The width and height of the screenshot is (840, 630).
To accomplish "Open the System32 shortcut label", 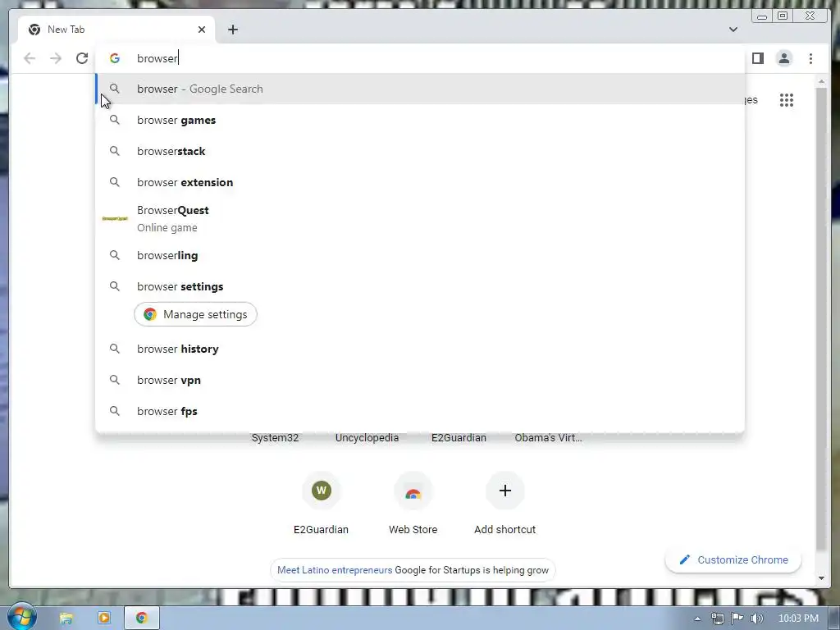I will pyautogui.click(x=275, y=438).
